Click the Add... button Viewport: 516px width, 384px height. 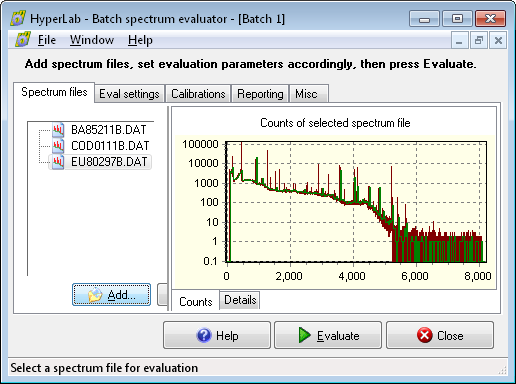pos(111,295)
